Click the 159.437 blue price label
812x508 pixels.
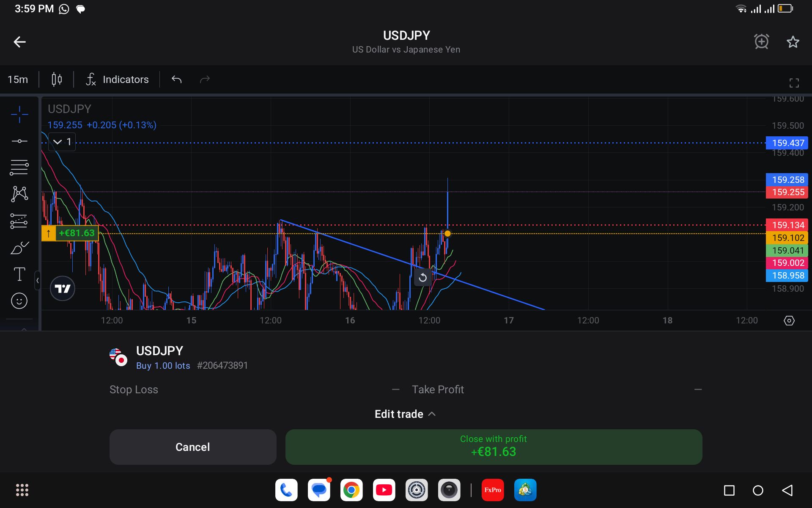coord(787,143)
